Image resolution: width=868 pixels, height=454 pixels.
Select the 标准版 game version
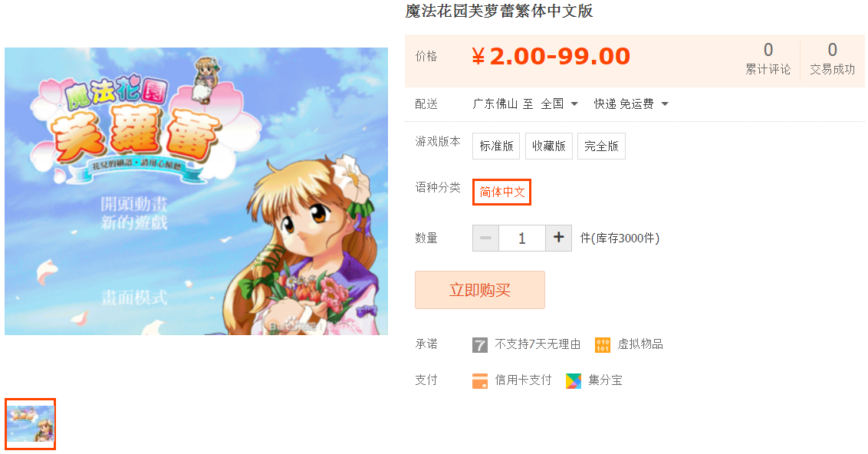click(496, 146)
